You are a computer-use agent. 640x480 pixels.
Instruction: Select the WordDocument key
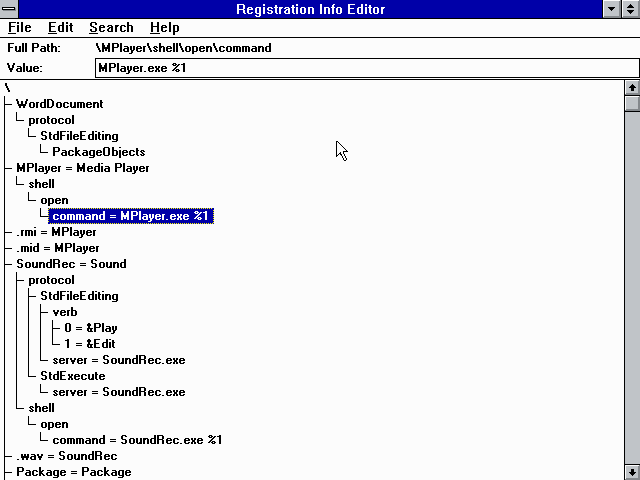tap(59, 104)
